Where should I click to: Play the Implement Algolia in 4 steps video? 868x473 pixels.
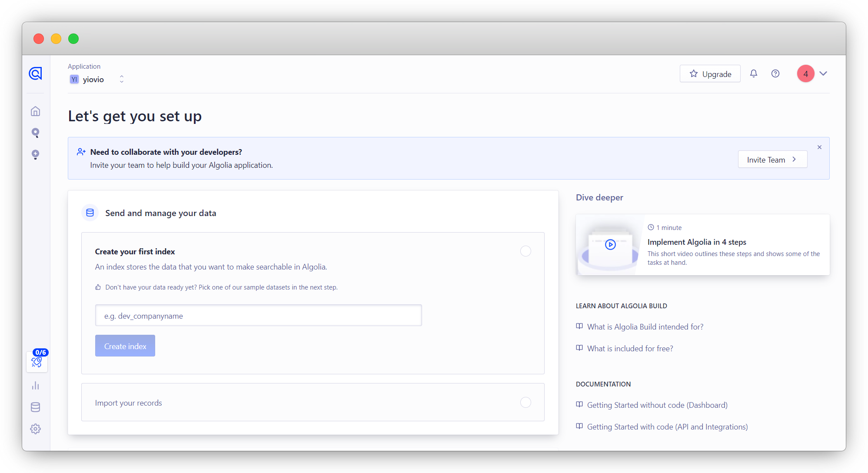pos(610,245)
